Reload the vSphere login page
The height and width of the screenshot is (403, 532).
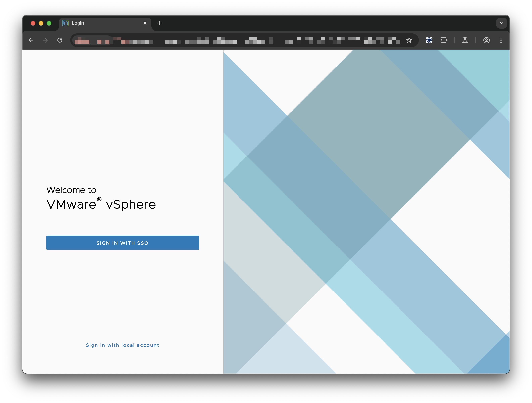pos(60,40)
